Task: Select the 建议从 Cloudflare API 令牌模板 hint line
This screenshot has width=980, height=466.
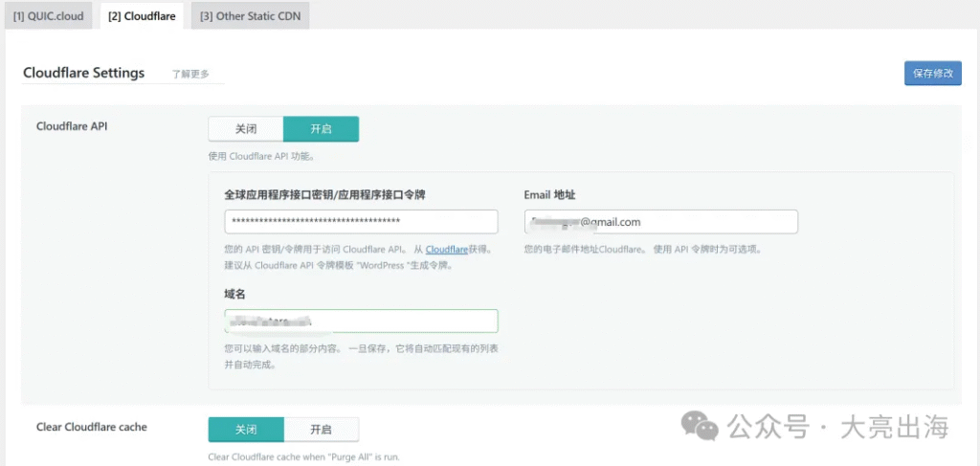Action: (338, 265)
